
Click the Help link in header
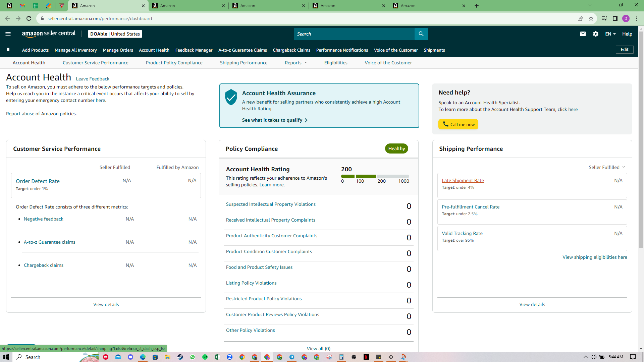coord(627,34)
